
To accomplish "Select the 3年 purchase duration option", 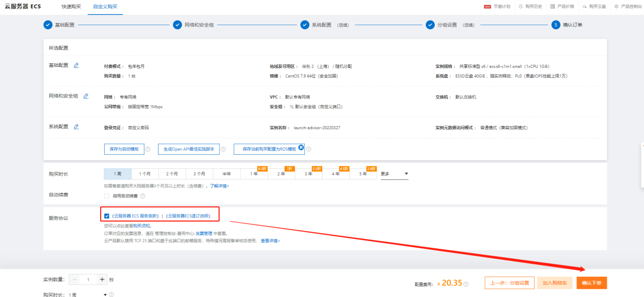I will [308, 173].
